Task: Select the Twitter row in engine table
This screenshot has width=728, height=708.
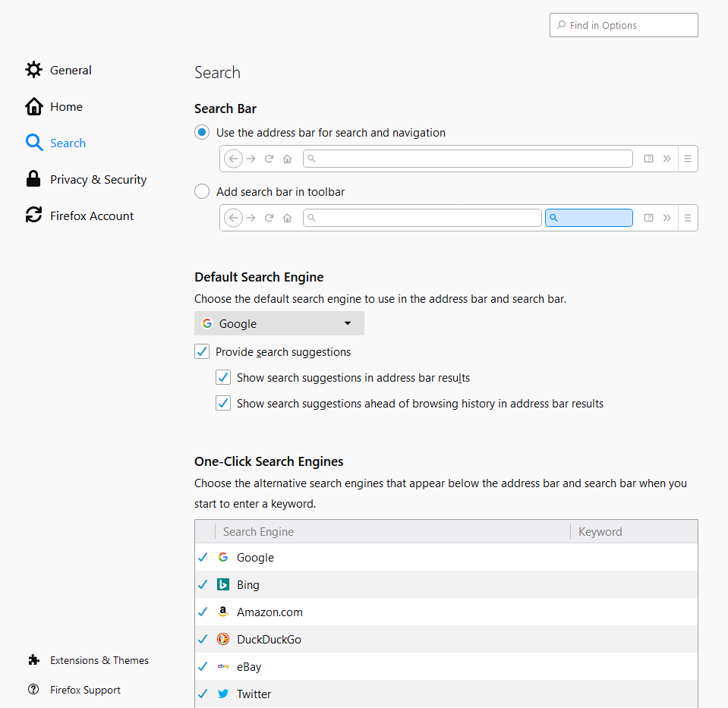Action: click(x=446, y=694)
